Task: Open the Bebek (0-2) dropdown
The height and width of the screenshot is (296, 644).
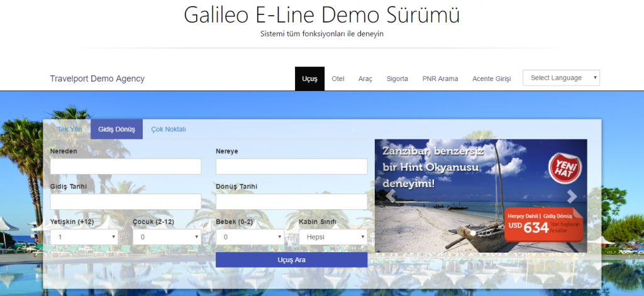Action: point(250,237)
